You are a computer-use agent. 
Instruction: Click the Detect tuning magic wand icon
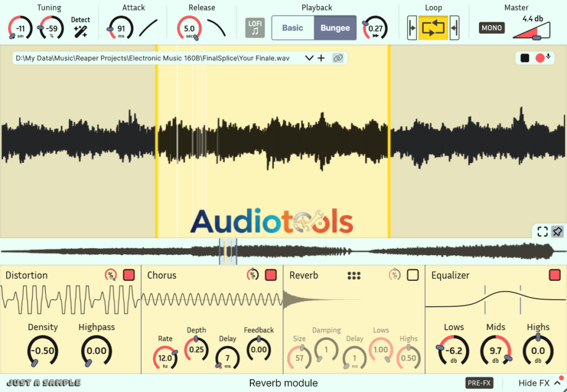coord(80,32)
